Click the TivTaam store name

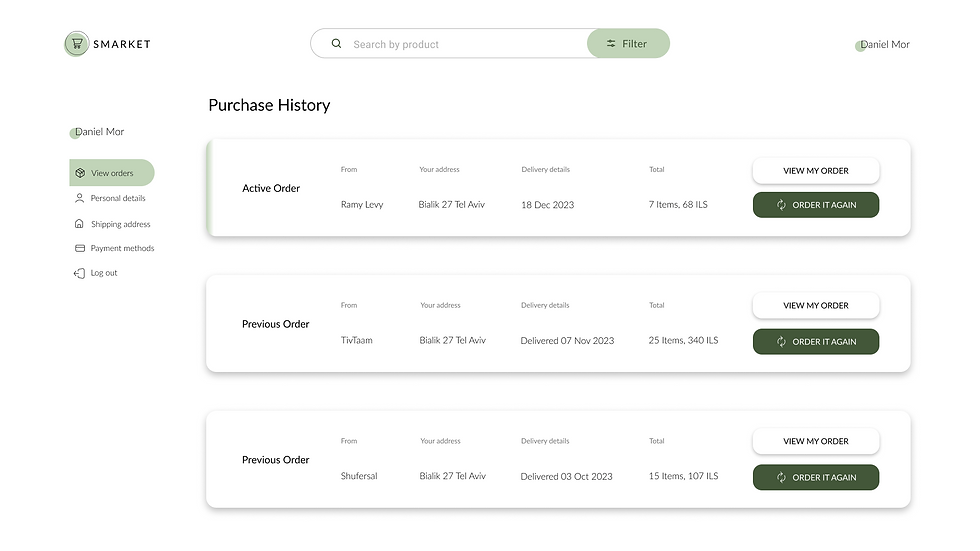tap(356, 340)
